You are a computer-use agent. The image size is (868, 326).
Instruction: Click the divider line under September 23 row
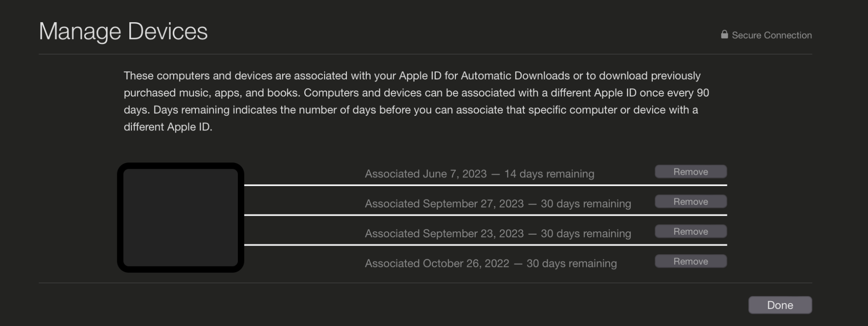[485, 245]
